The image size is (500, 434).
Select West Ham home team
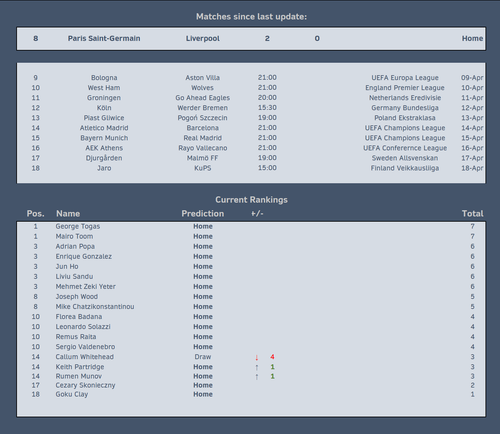coord(104,88)
